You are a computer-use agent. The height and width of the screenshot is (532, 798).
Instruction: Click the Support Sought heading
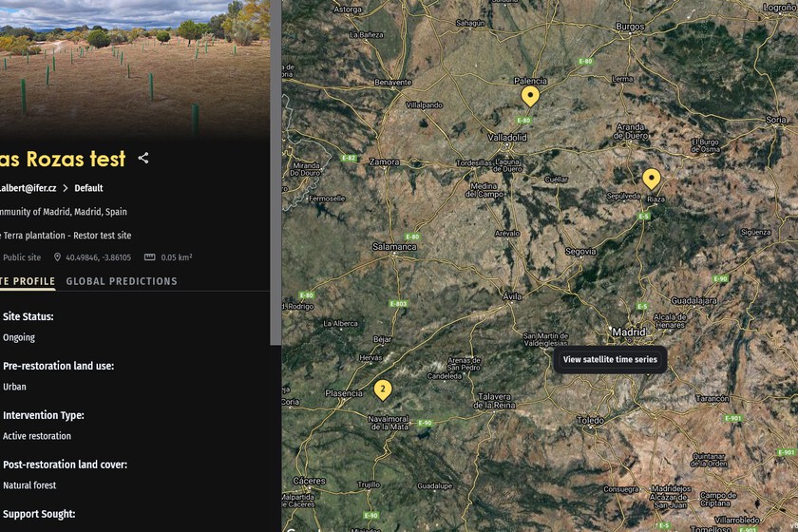tap(39, 514)
